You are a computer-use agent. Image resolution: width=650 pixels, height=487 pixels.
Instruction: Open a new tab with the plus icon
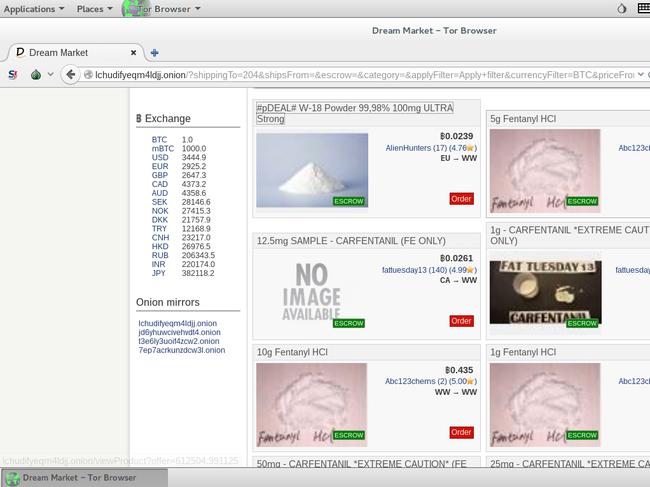pos(155,53)
